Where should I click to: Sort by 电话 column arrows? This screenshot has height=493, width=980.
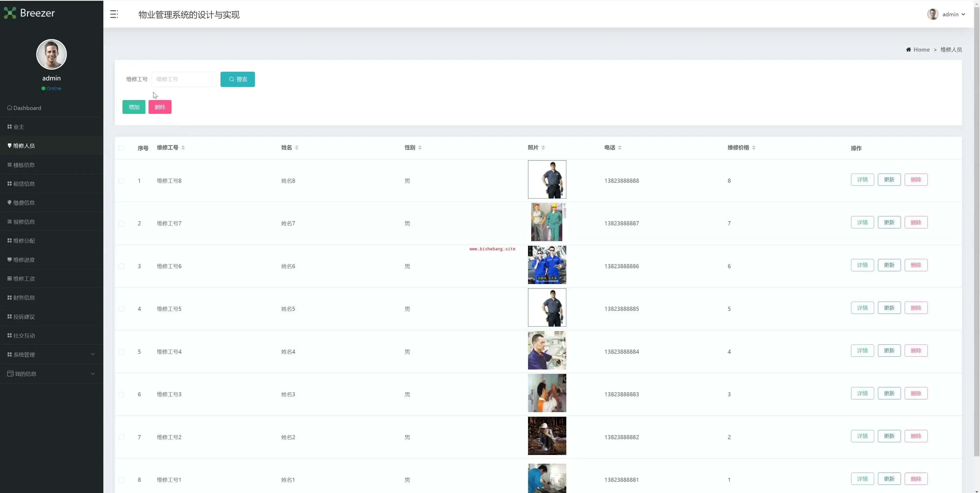pos(620,147)
